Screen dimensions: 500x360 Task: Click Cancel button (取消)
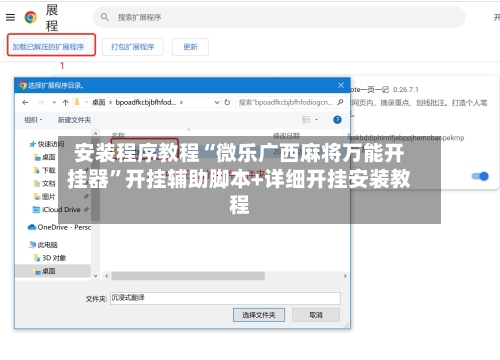[x=316, y=315]
